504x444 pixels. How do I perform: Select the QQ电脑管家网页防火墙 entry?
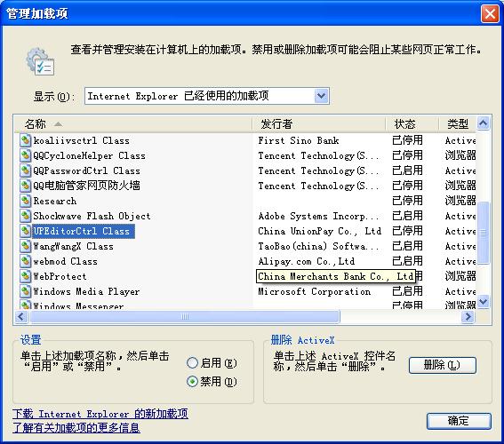86,186
